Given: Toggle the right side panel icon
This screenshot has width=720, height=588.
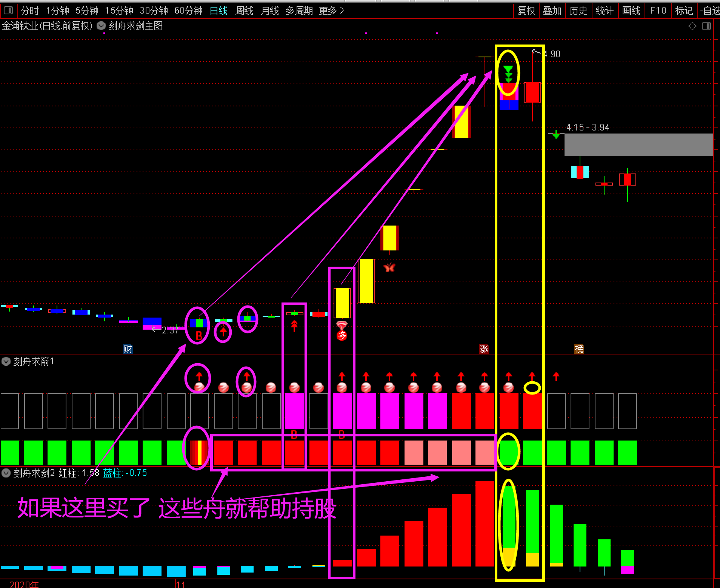Looking at the screenshot, I should coord(706,26).
